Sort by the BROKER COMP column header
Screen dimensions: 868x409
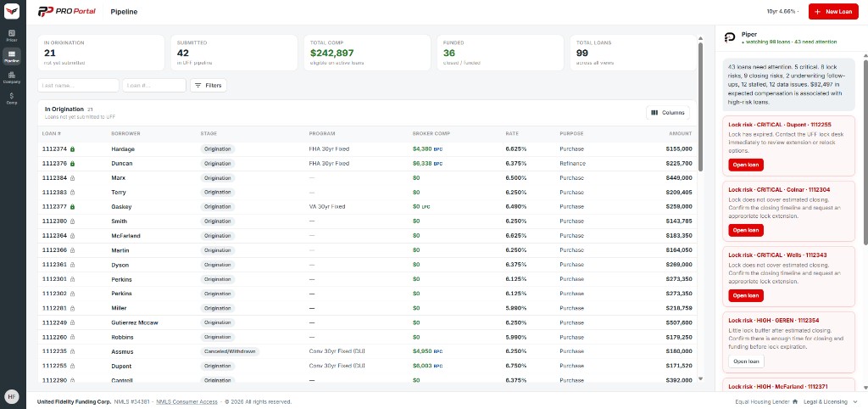(x=431, y=133)
